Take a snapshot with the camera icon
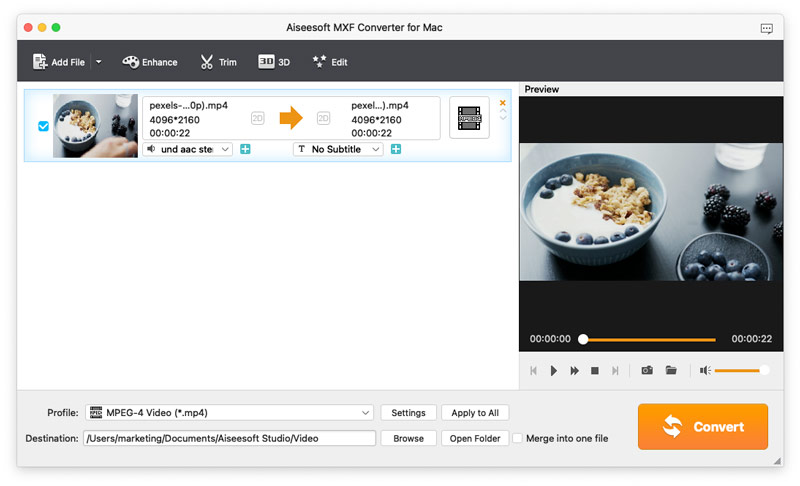800x486 pixels. click(x=647, y=370)
